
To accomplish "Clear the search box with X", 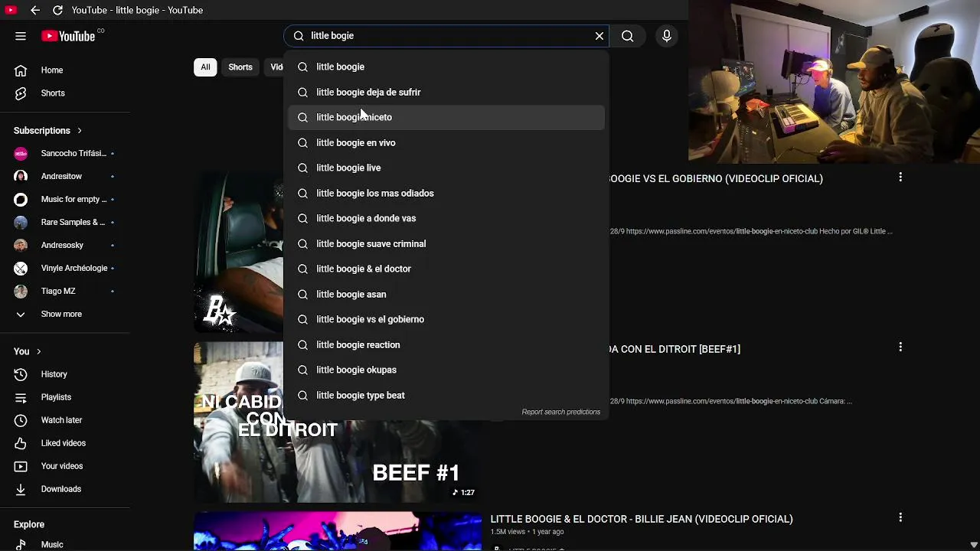I will click(x=599, y=36).
